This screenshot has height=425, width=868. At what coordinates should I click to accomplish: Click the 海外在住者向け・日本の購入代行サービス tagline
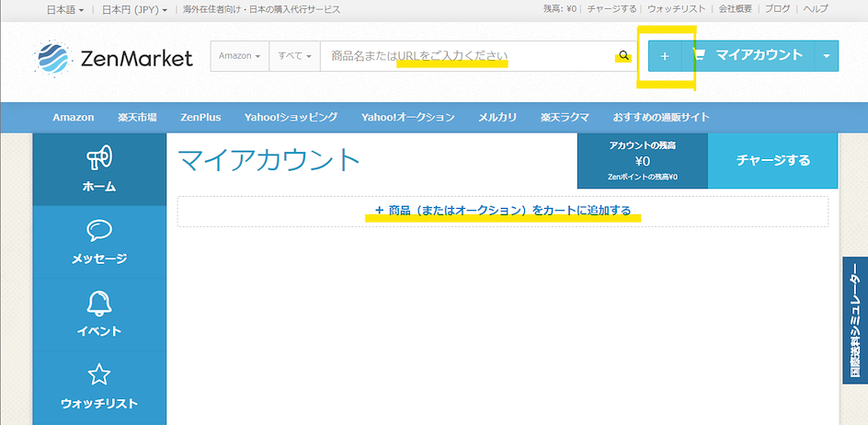pyautogui.click(x=262, y=9)
